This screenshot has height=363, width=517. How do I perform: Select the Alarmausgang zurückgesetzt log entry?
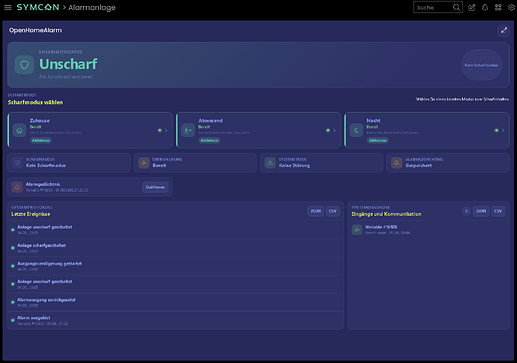[x=176, y=302]
